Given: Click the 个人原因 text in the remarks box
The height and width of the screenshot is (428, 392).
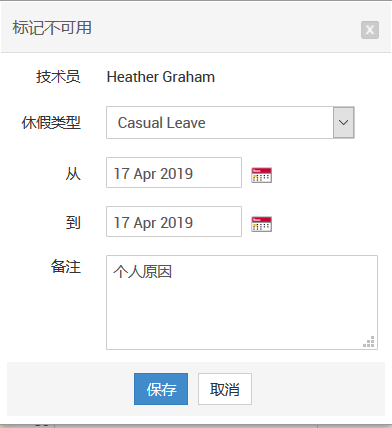Looking at the screenshot, I should (x=142, y=271).
